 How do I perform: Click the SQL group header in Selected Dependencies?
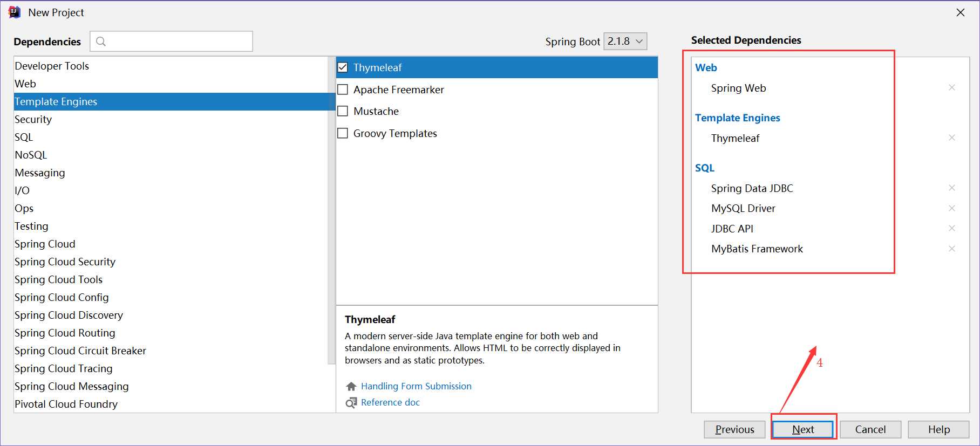[705, 168]
